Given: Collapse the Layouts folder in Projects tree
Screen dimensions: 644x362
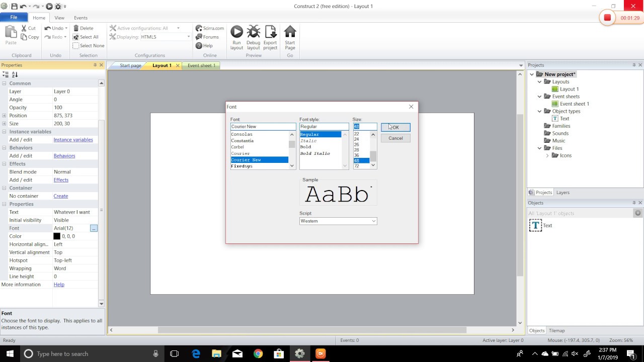Looking at the screenshot, I should click(x=540, y=81).
